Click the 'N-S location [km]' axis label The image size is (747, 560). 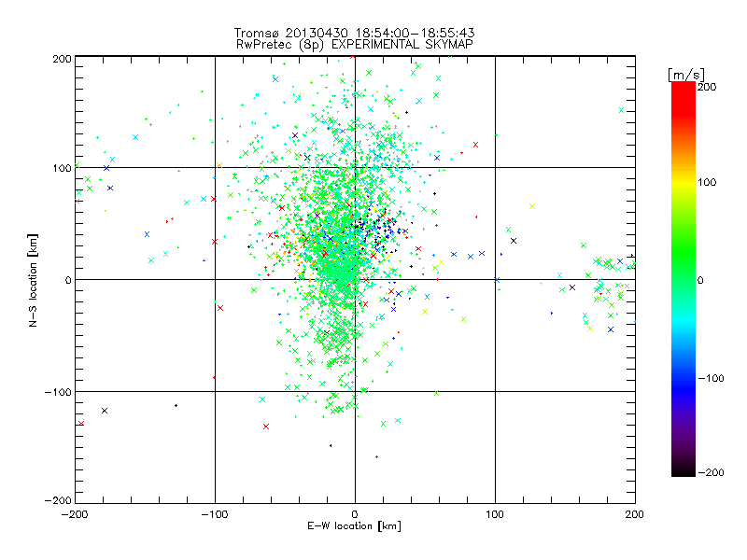pos(33,281)
